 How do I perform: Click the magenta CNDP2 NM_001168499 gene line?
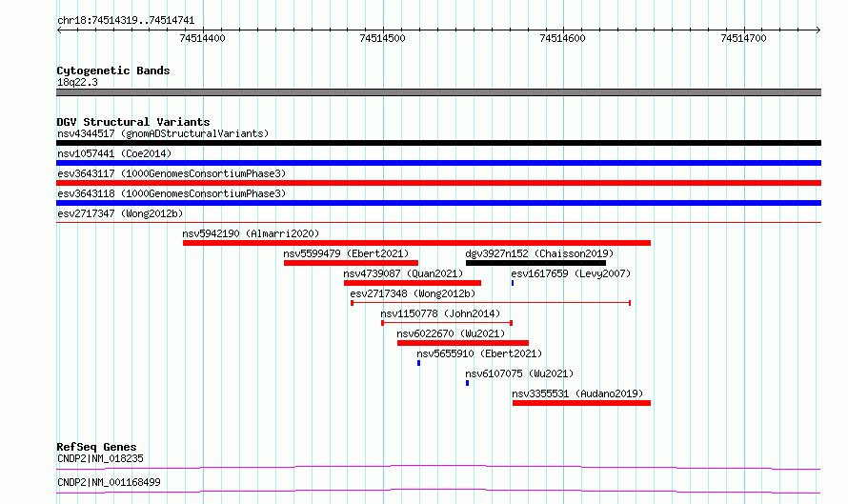pyautogui.click(x=438, y=491)
